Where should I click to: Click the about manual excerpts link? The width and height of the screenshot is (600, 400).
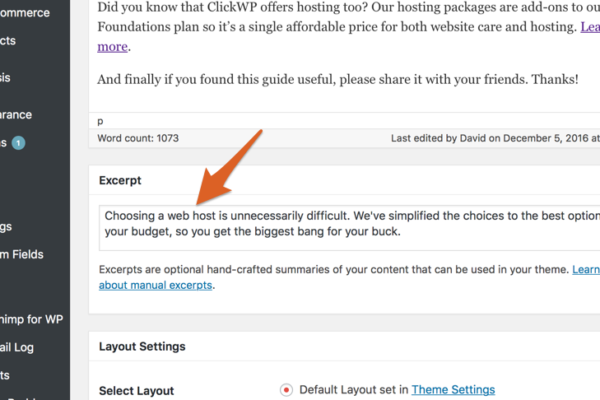tap(155, 285)
